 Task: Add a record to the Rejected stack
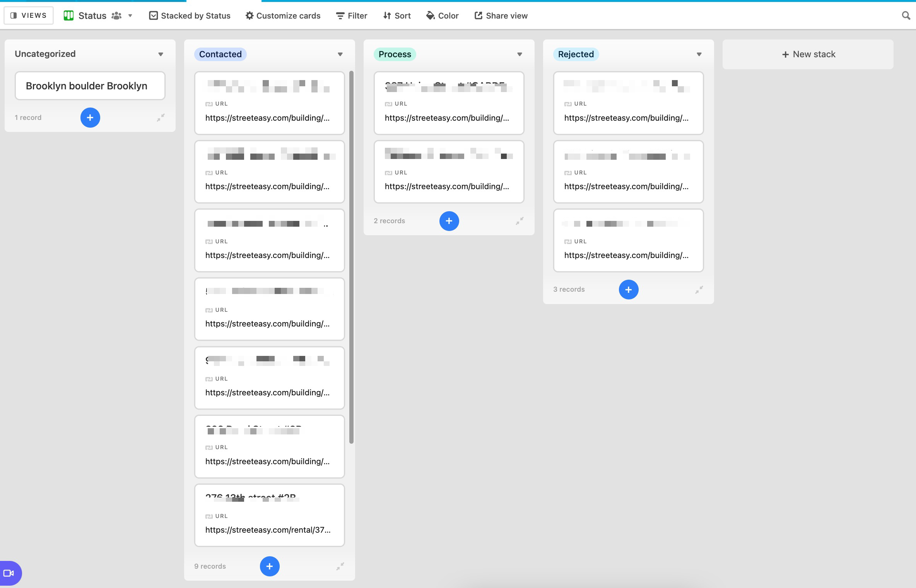pyautogui.click(x=629, y=289)
